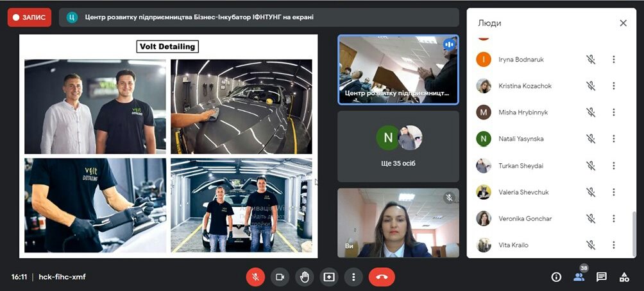The image size is (644, 291).
Task: Close the Люди panel
Action: tap(623, 23)
